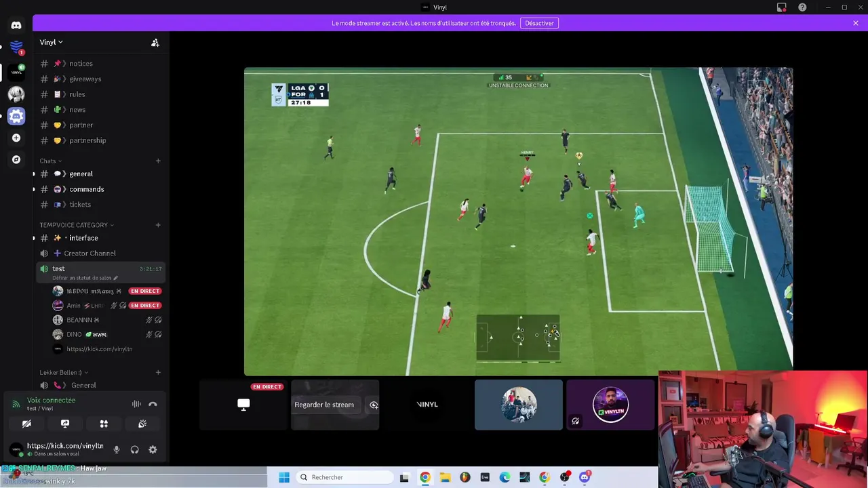Open the commands channel
Screen dimensions: 868x488
[x=100, y=189]
